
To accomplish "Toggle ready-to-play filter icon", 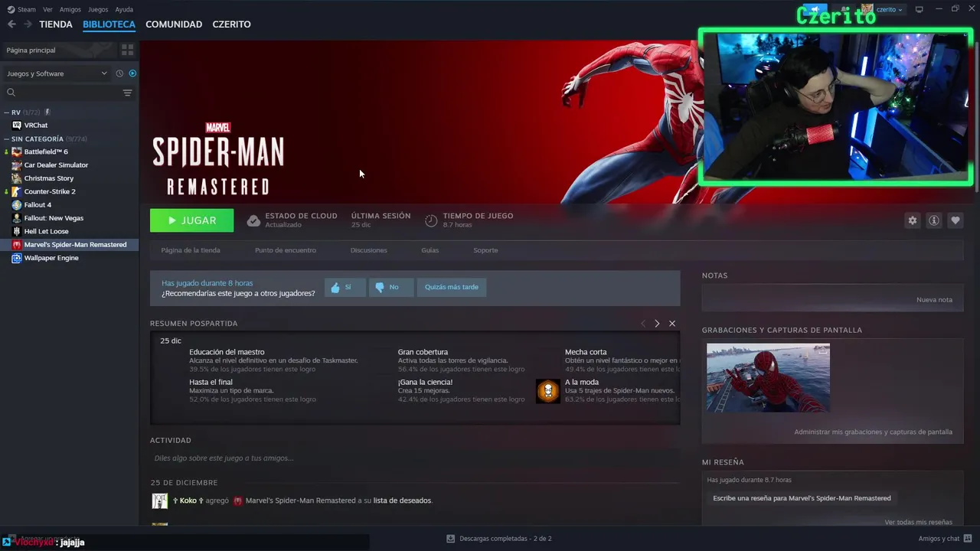I will [x=132, y=73].
